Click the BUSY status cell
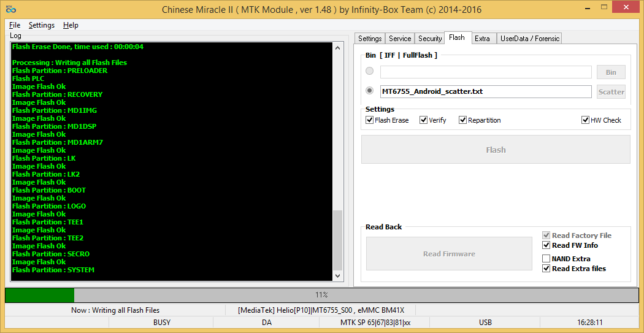 tap(162, 323)
